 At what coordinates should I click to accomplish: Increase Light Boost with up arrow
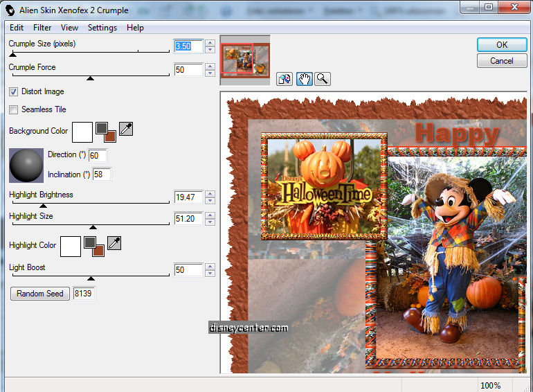click(210, 267)
